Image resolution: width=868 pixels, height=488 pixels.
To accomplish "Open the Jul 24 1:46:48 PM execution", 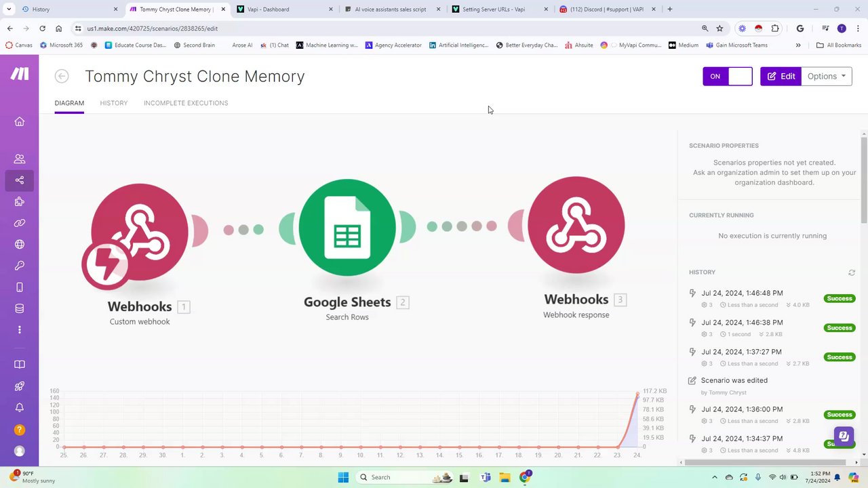I will pyautogui.click(x=742, y=293).
